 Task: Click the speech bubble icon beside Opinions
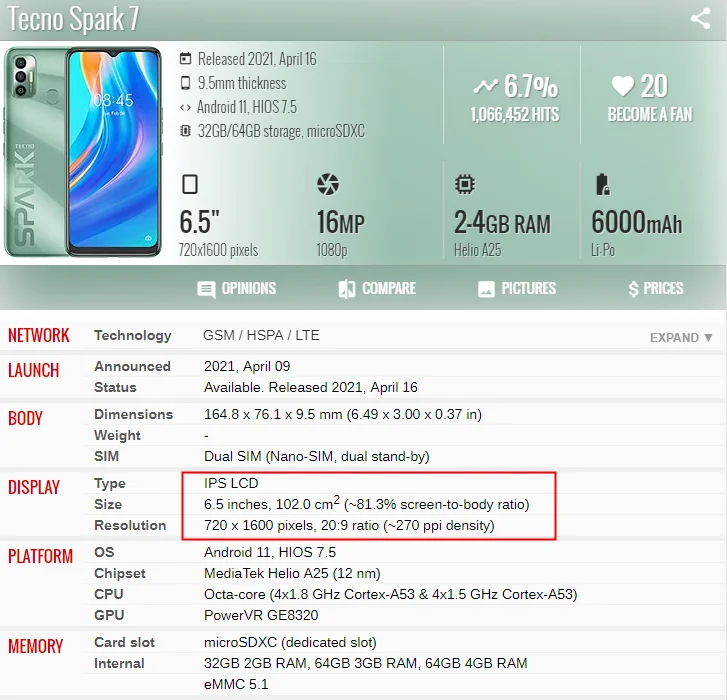click(206, 289)
